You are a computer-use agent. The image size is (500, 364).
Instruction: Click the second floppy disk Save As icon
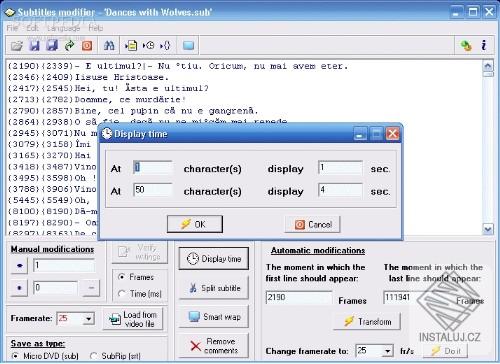coord(52,45)
